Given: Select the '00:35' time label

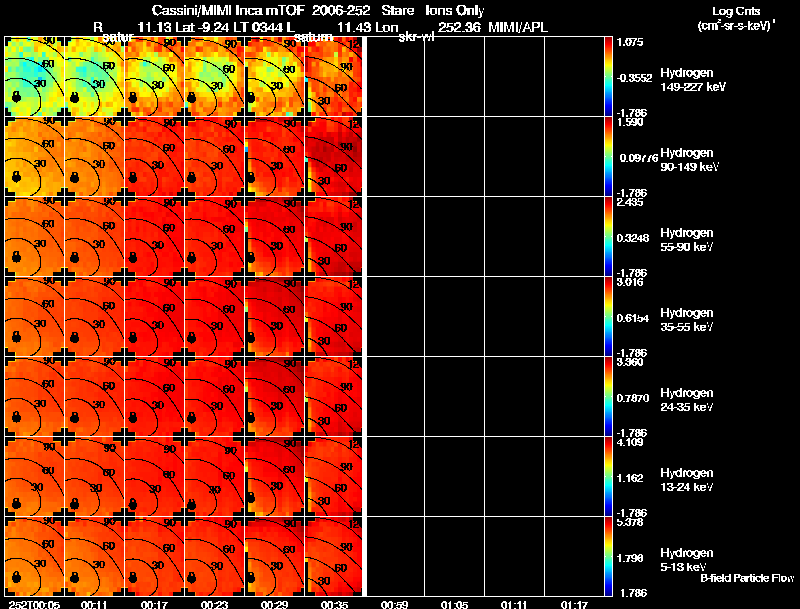Looking at the screenshot, I should click(x=334, y=604).
